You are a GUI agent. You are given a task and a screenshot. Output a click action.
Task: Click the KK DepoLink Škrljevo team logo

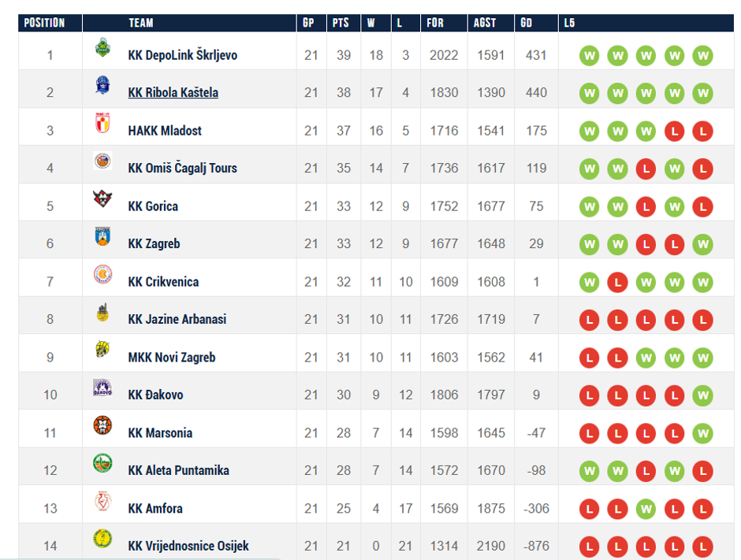coord(102,48)
